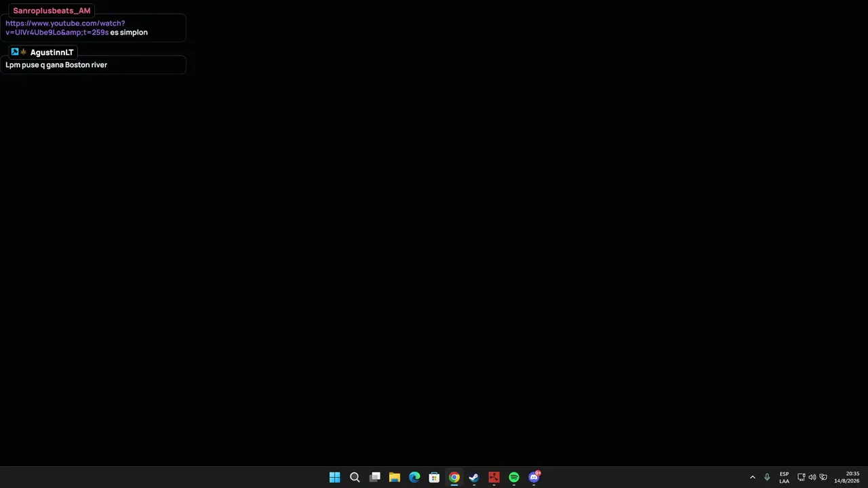Screen dimensions: 868x488
Task: Click the microphone tray icon
Action: click(x=767, y=478)
